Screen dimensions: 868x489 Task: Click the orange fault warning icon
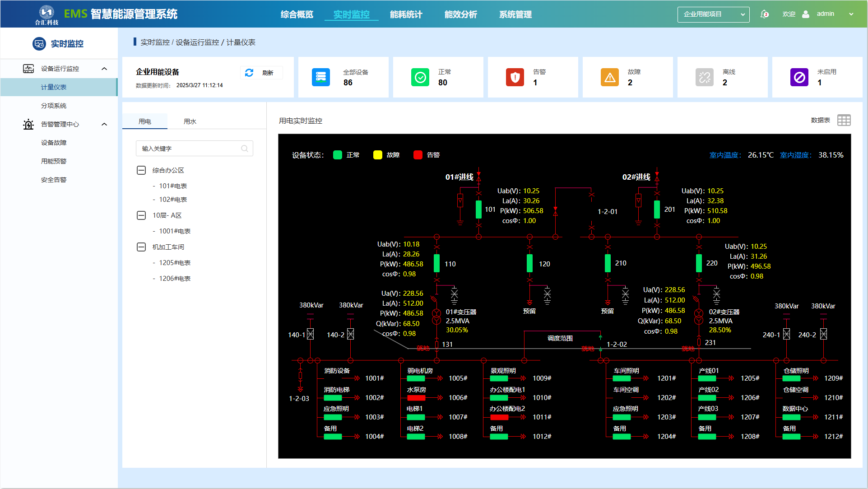609,77
